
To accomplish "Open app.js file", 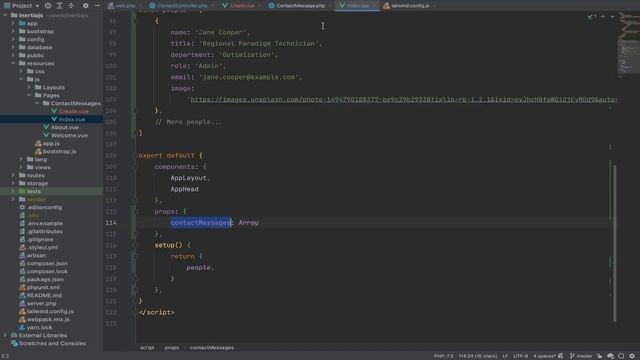I will tap(51, 143).
